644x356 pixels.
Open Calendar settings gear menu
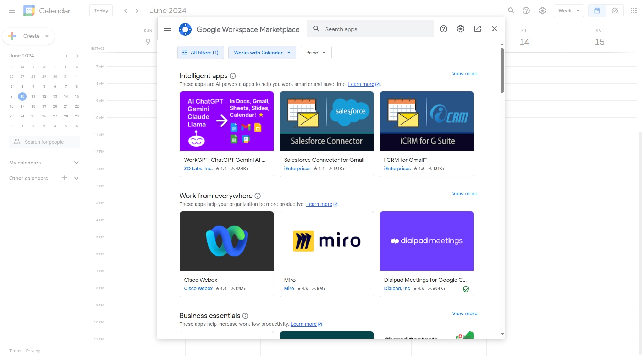point(543,11)
